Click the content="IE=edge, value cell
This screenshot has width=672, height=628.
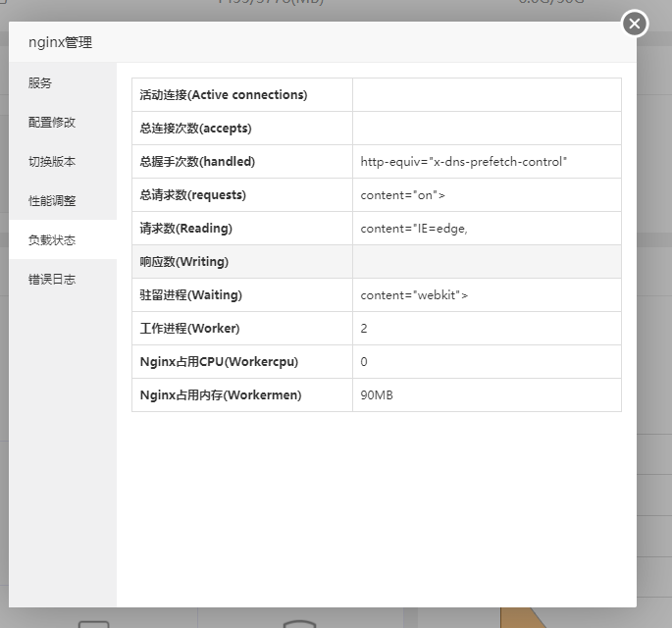(x=487, y=229)
